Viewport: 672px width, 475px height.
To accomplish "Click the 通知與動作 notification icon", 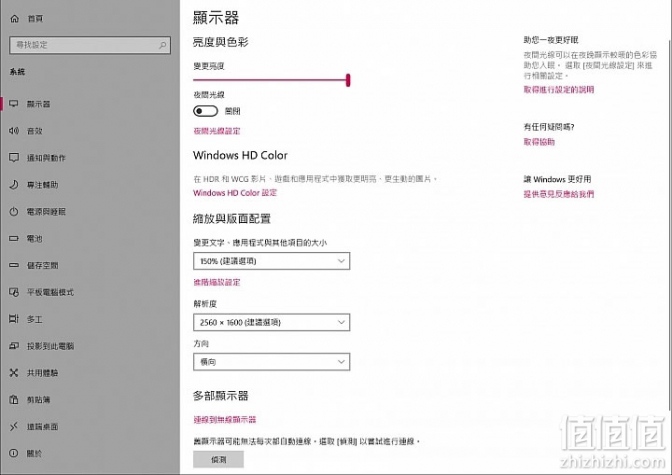I will click(x=14, y=158).
